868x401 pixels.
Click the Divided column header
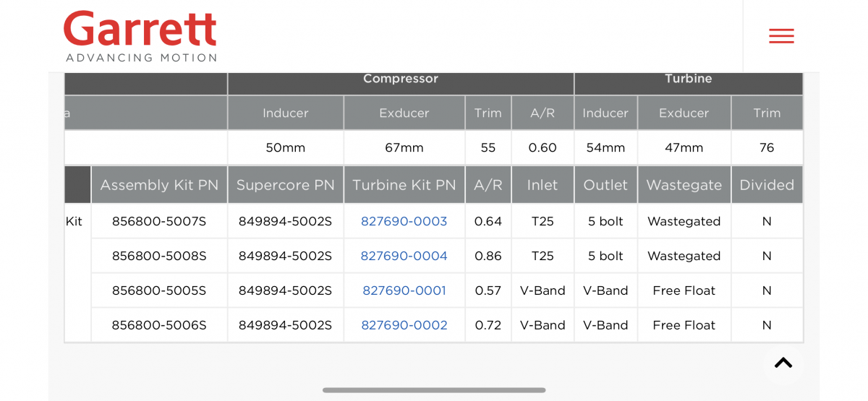click(x=767, y=185)
